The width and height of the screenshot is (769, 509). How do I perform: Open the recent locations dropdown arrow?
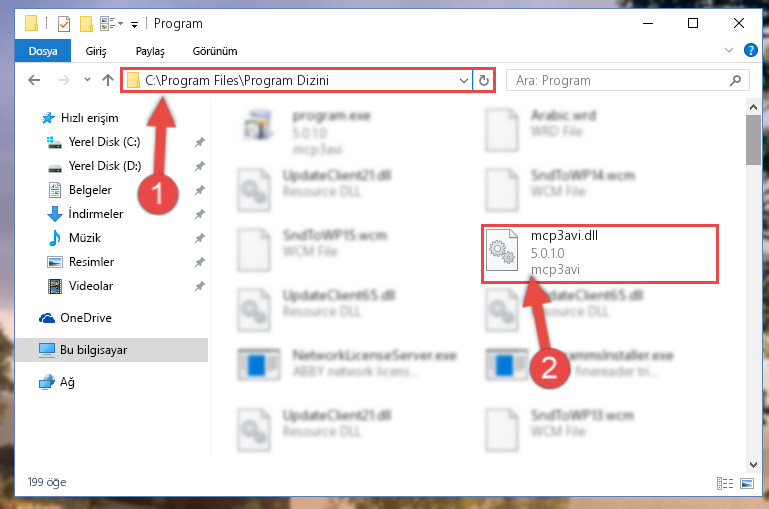pos(87,79)
